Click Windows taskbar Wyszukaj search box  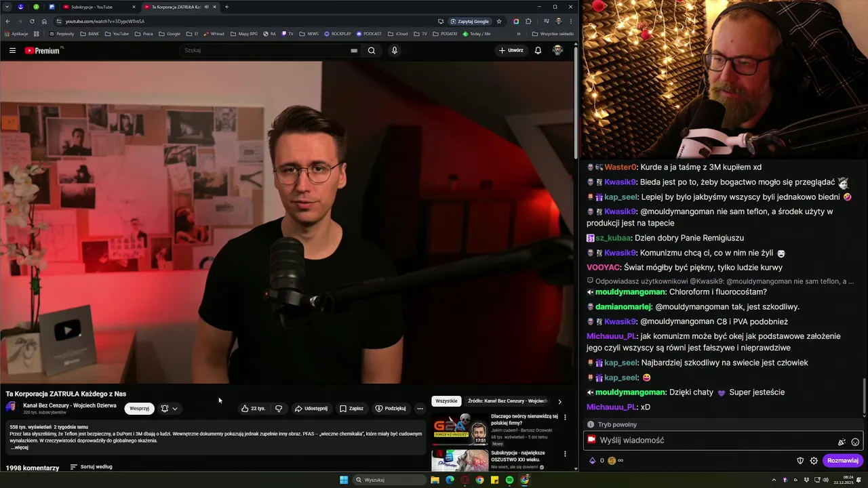tap(390, 480)
